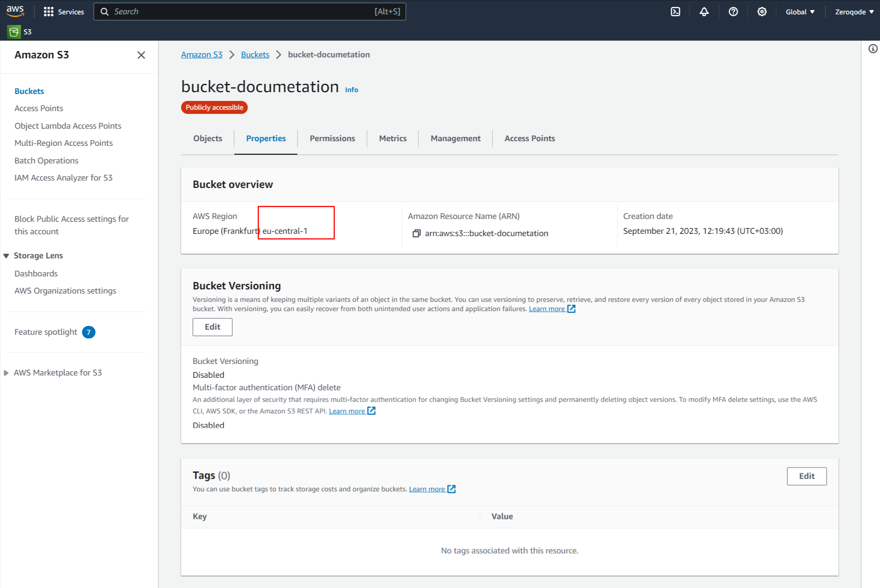Viewport: 880px width, 588px height.
Task: Open Learn more link for MFA delete
Action: coord(347,411)
